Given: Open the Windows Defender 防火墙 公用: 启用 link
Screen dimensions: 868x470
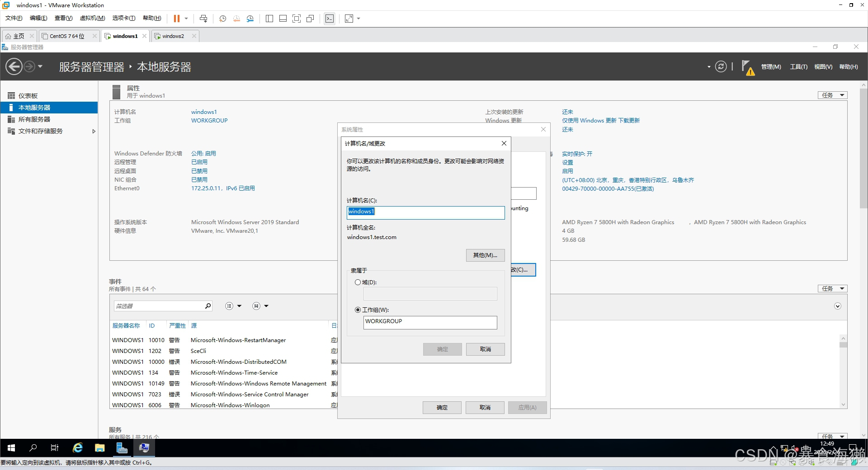Looking at the screenshot, I should click(x=203, y=154).
